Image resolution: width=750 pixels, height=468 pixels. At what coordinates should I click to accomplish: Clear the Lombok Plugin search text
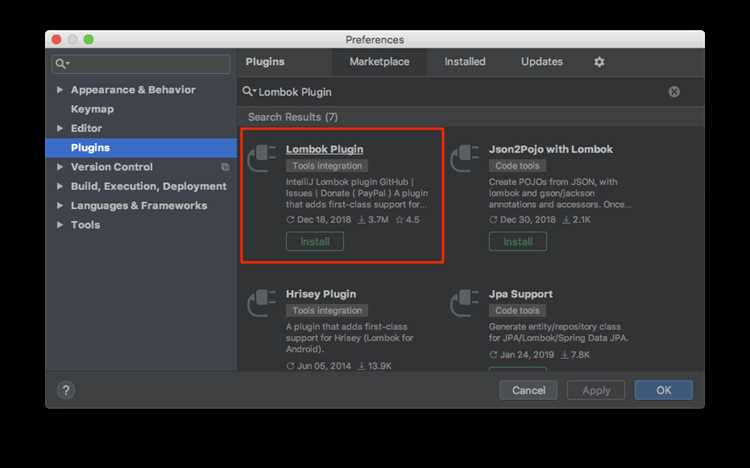coord(674,92)
